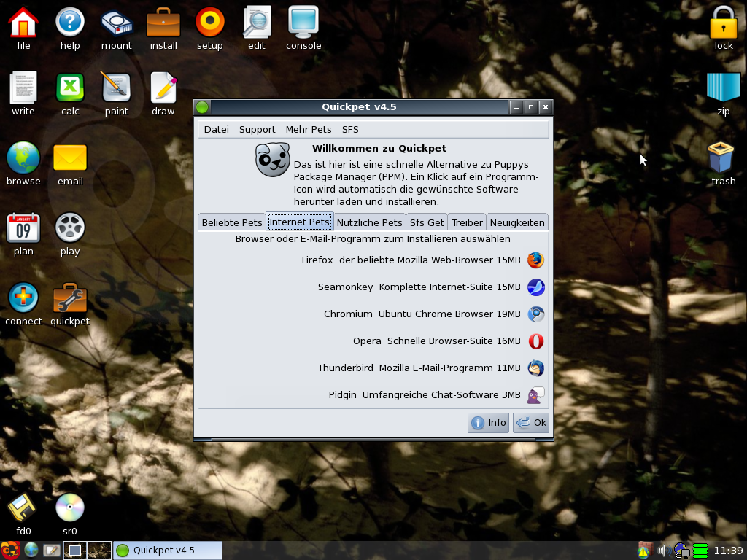This screenshot has width=747, height=560.
Task: Open the Mehr Pets menu
Action: [x=309, y=130]
